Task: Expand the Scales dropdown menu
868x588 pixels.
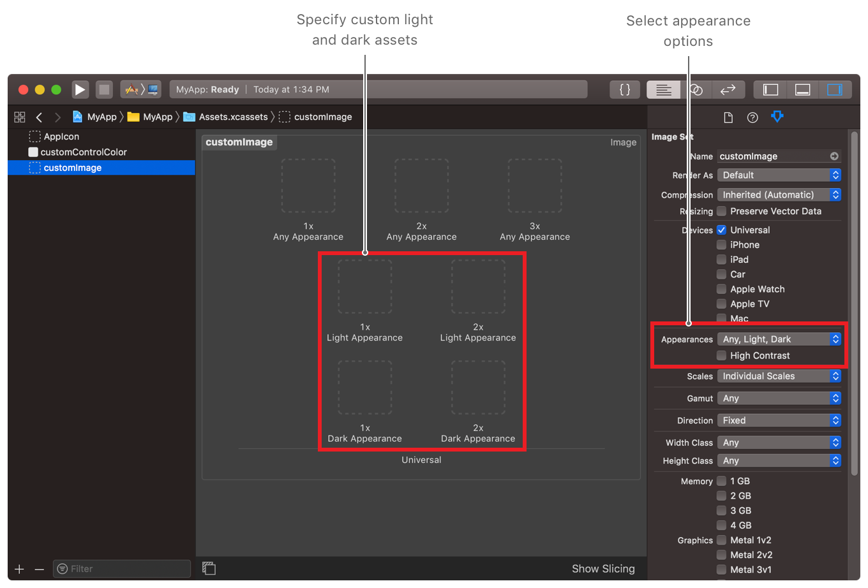Action: (x=779, y=376)
